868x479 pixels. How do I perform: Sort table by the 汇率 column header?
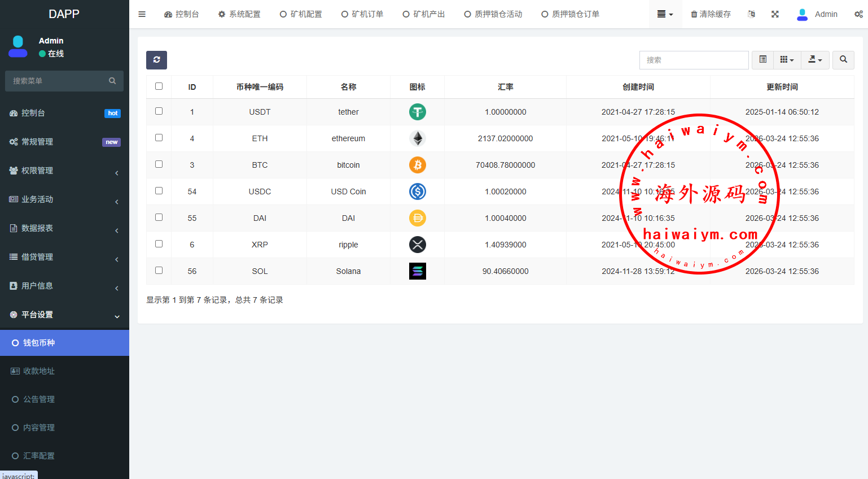[x=505, y=87]
